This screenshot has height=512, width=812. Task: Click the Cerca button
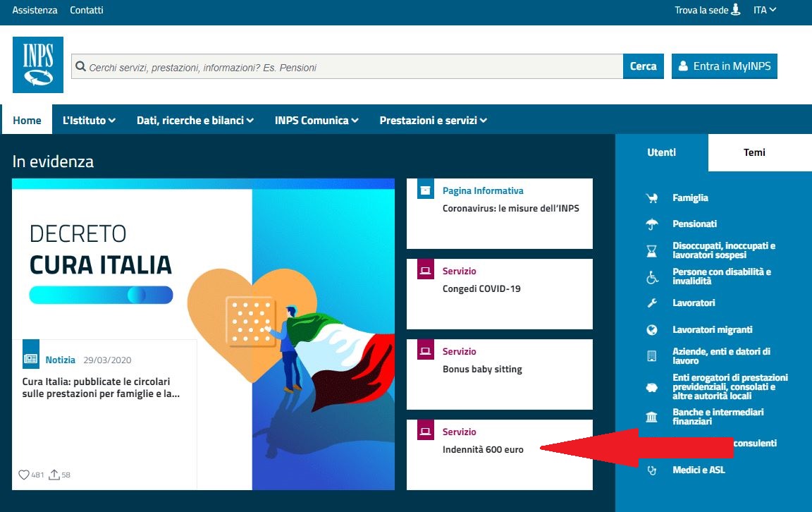(x=643, y=66)
